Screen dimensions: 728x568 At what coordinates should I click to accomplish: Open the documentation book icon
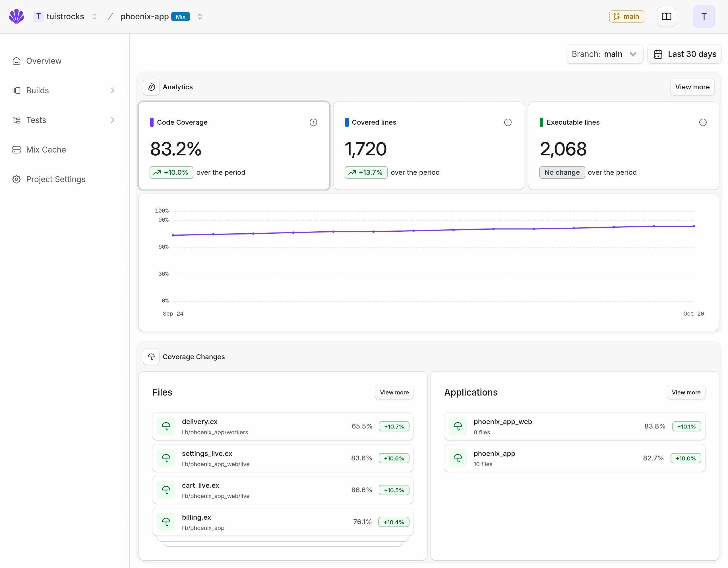pyautogui.click(x=666, y=16)
